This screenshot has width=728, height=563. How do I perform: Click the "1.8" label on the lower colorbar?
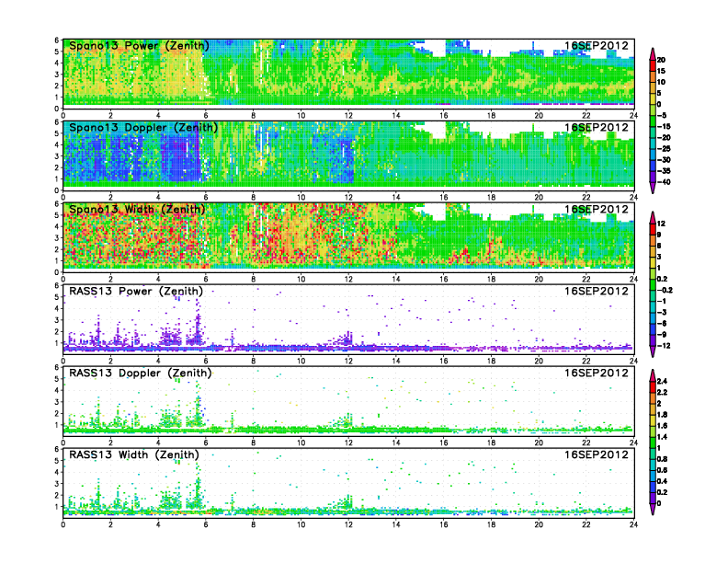[x=662, y=414]
